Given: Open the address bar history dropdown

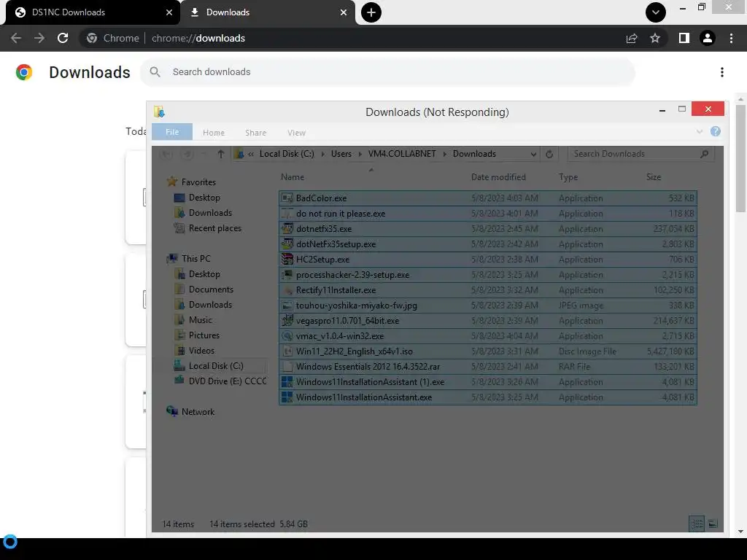Looking at the screenshot, I should (533, 154).
